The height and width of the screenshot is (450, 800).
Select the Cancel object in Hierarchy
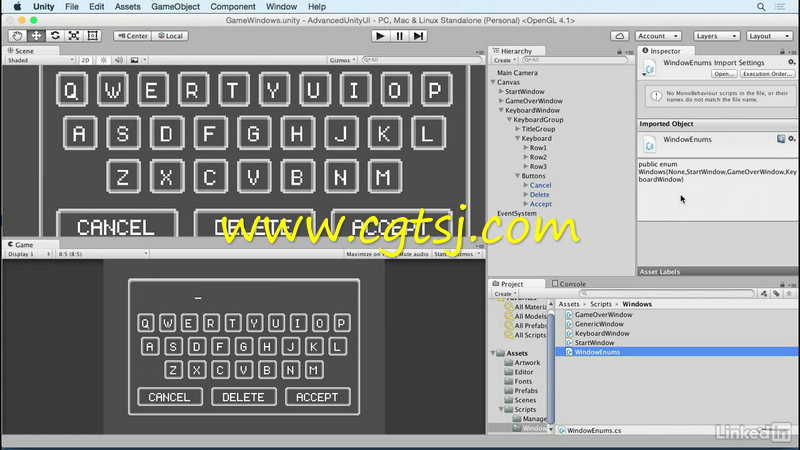[540, 185]
